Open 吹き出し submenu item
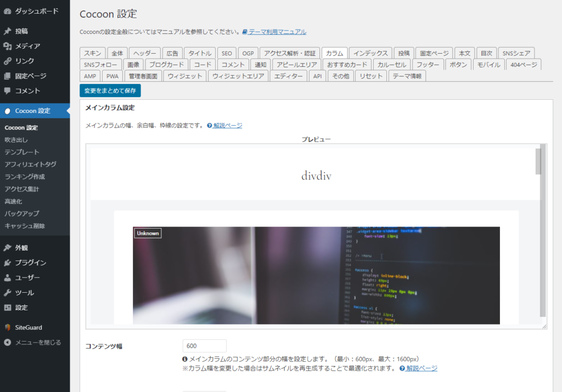 pos(16,140)
